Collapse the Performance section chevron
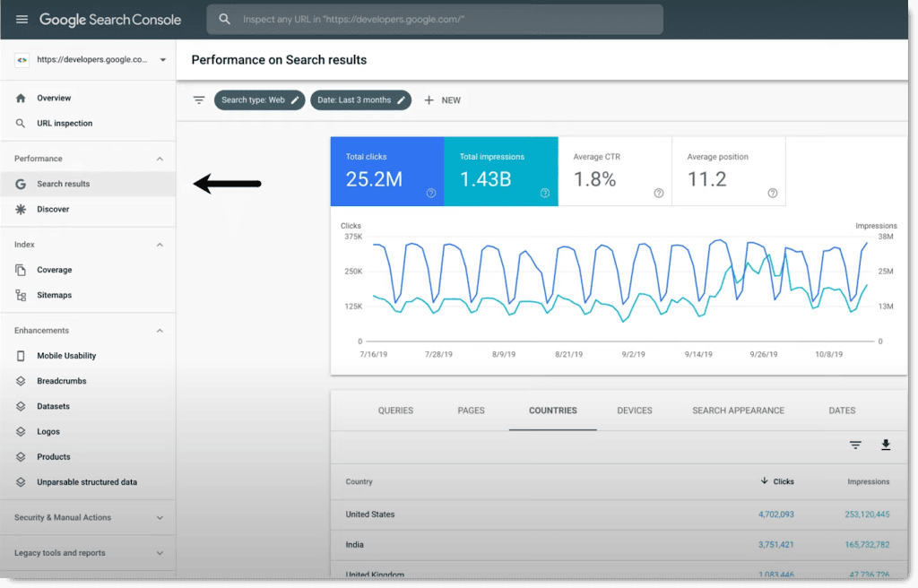 [x=160, y=159]
